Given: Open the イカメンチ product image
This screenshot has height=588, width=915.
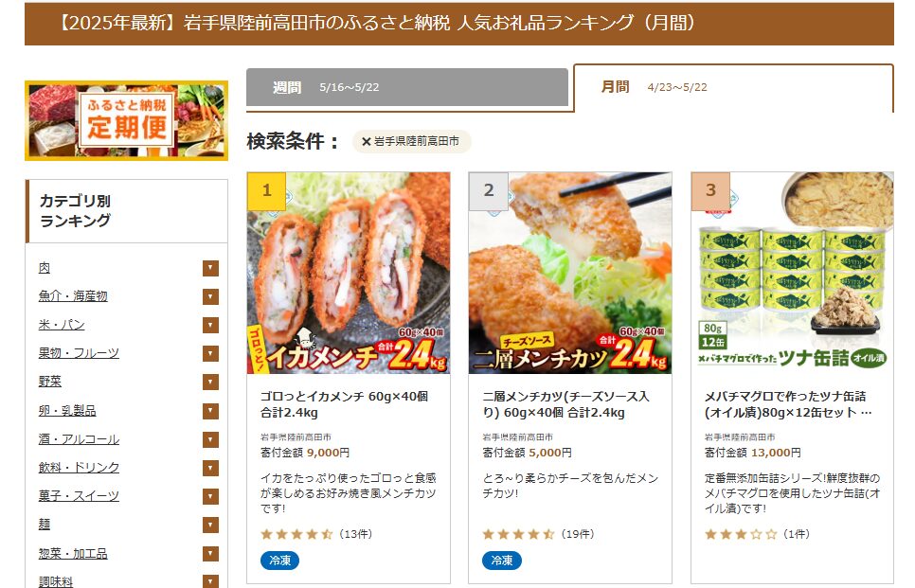Looking at the screenshot, I should pyautogui.click(x=349, y=273).
